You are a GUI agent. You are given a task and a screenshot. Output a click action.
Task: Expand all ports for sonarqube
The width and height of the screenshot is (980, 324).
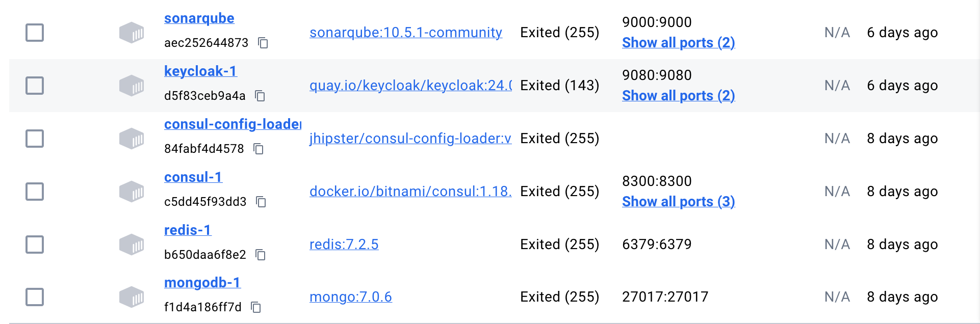pyautogui.click(x=678, y=43)
